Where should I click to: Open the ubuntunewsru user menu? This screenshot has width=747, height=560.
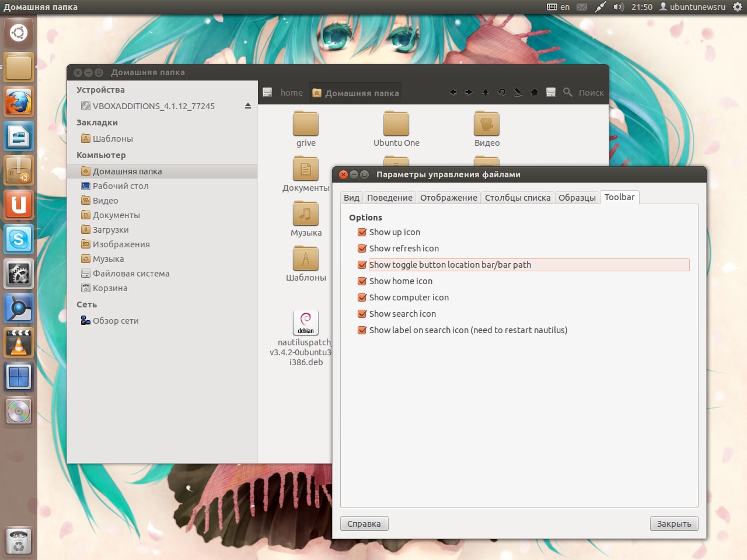coord(692,7)
